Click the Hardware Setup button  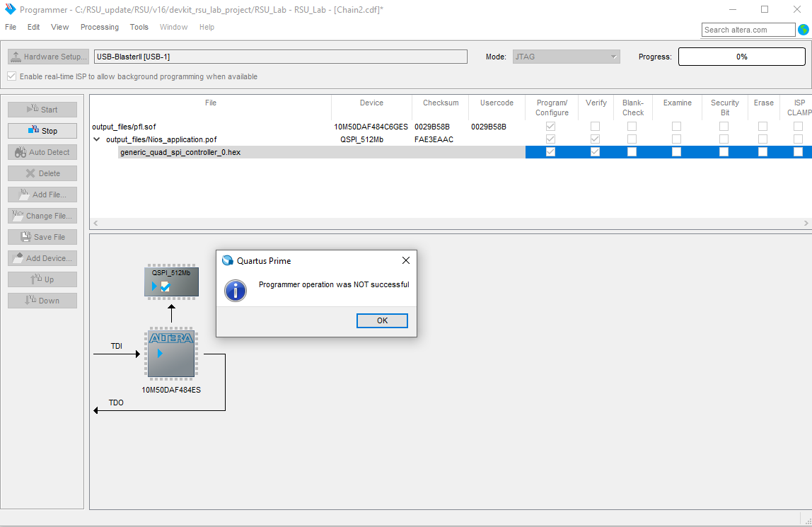click(49, 57)
